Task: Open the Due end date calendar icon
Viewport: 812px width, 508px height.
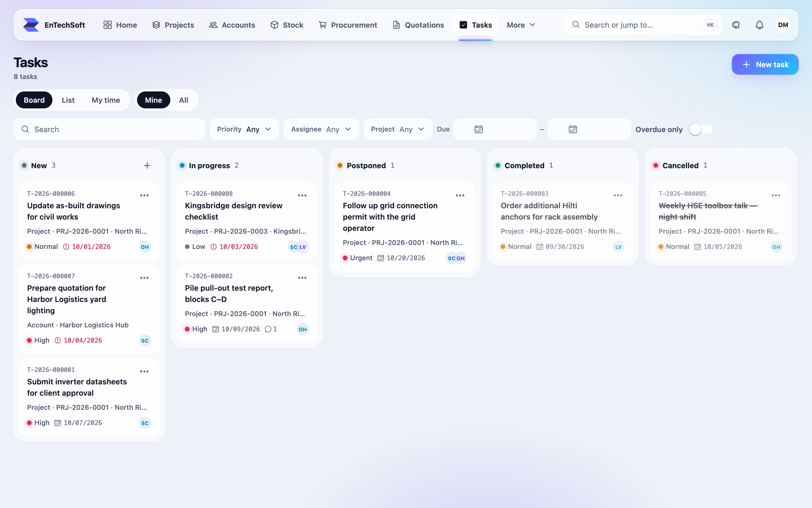Action: [573, 129]
